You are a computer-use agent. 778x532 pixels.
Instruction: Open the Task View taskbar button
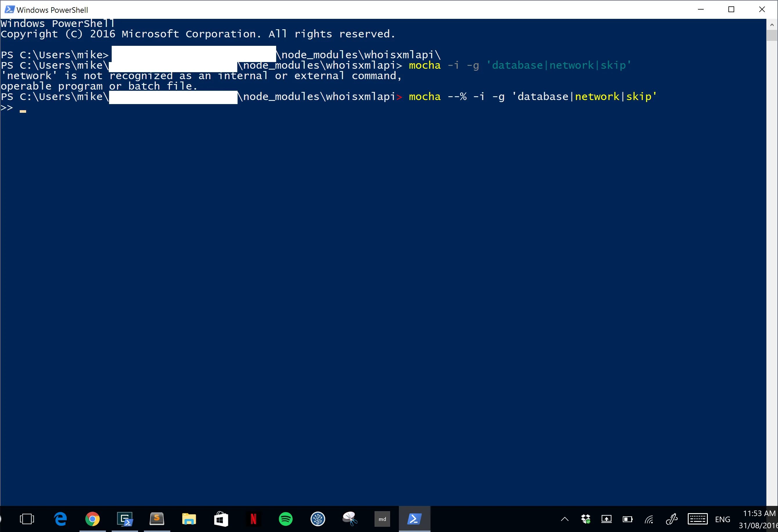click(27, 519)
